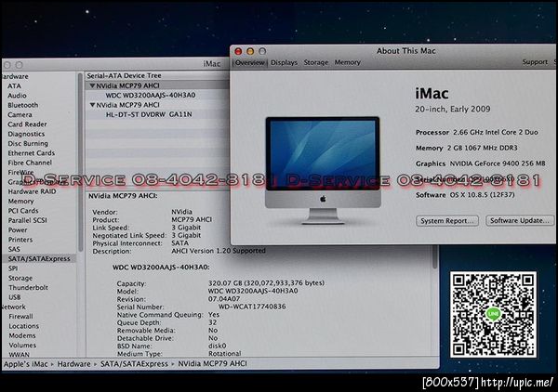558x392 pixels.
Task: Click the serial number WD-WCAT17740836
Action: 252,307
